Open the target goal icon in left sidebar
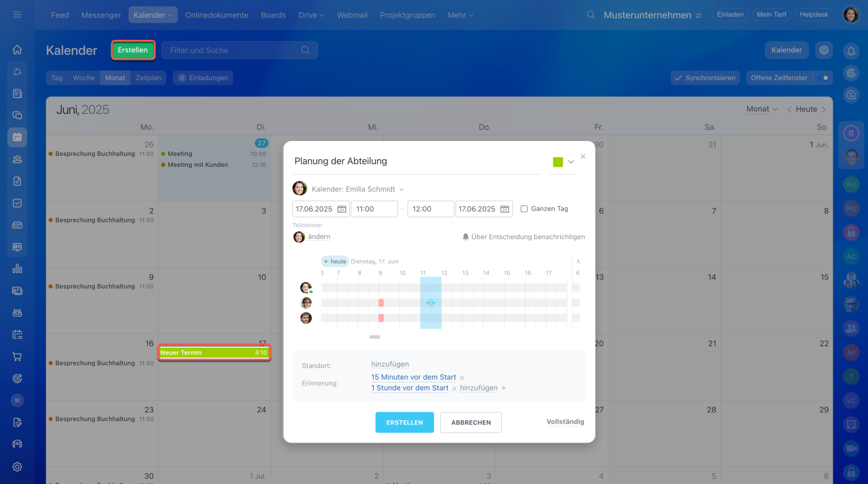 pos(17,378)
